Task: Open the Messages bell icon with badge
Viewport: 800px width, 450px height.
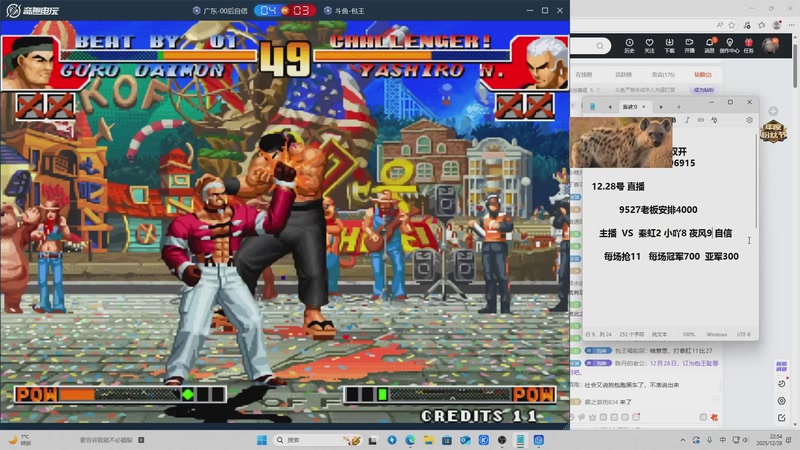Action: (x=710, y=45)
